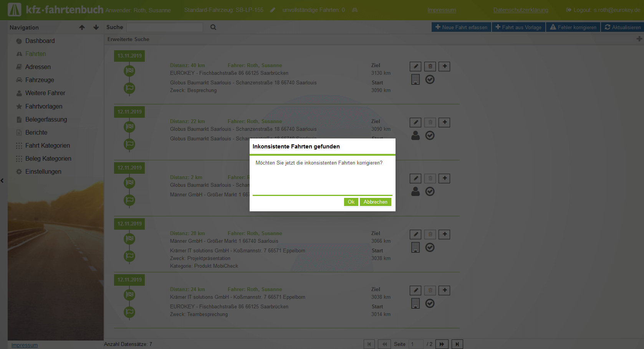The image size is (644, 349).
Task: Jump to last page in pager
Action: tap(457, 344)
